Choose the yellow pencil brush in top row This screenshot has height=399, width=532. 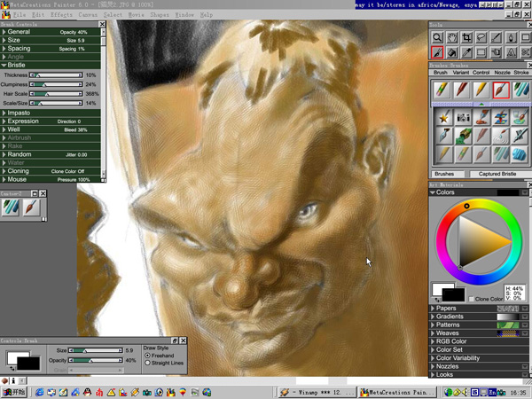(x=481, y=90)
